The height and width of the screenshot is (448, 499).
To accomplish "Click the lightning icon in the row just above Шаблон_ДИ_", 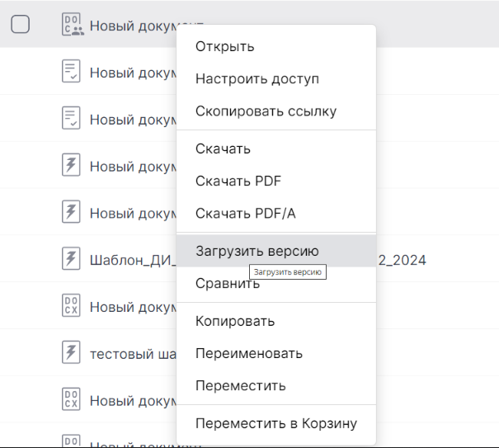I will (71, 212).
